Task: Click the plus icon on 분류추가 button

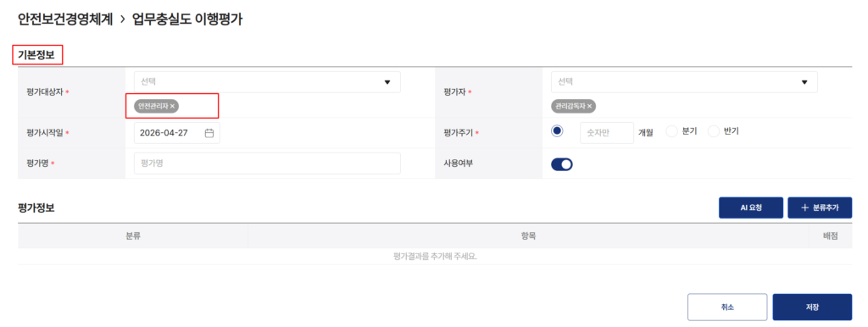Action: pyautogui.click(x=805, y=208)
